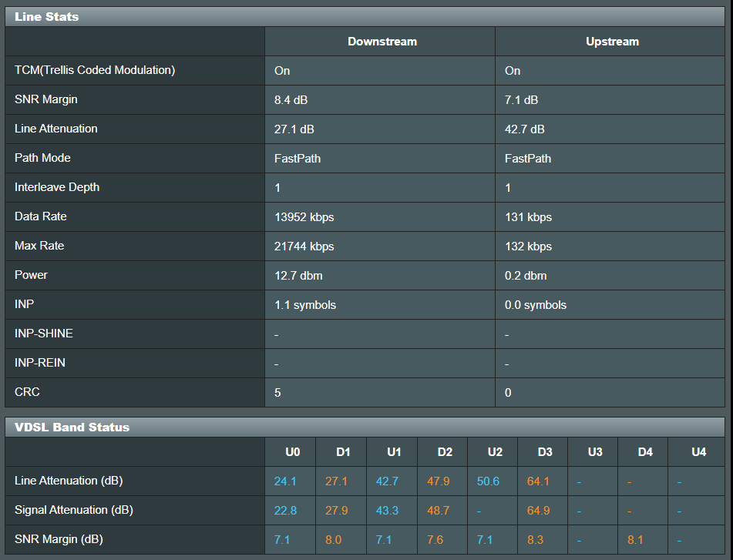Select upstream SNR Margin value 7.1 dB

coord(521,100)
